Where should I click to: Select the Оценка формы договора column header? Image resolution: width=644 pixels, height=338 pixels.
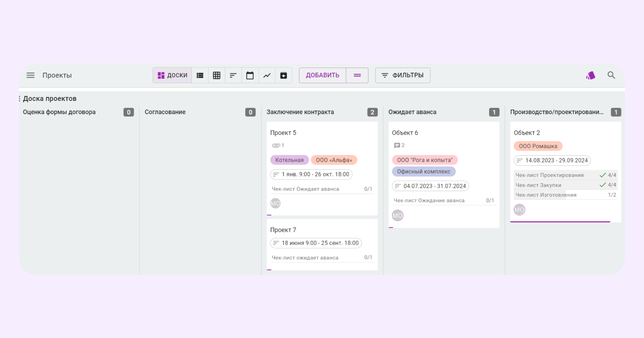tap(59, 112)
